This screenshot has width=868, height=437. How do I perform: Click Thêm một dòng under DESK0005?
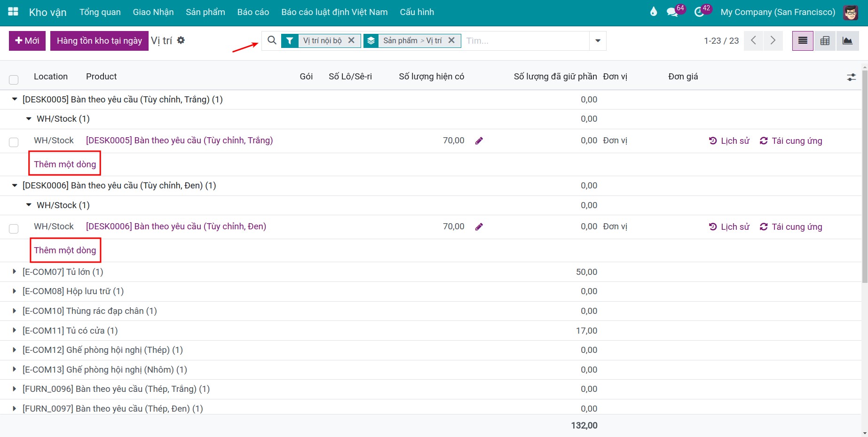65,164
